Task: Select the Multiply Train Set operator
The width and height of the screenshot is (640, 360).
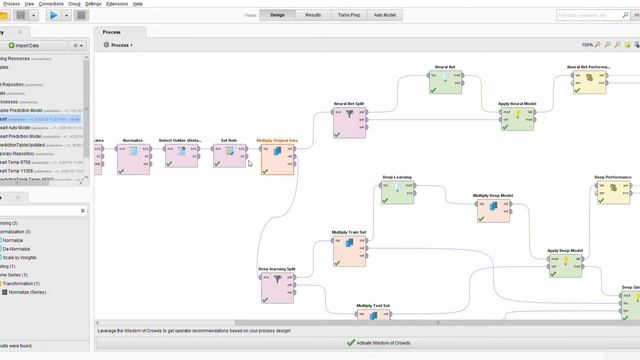Action: pos(349,251)
